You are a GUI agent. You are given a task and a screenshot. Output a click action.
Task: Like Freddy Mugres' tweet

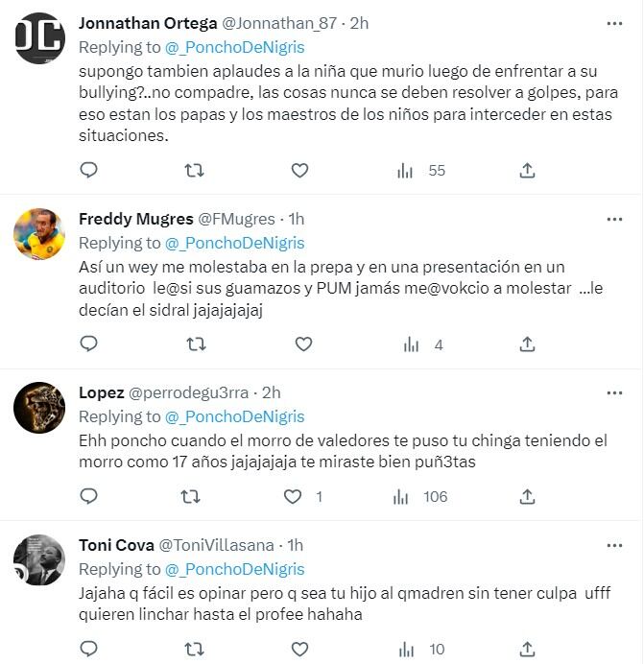(x=303, y=344)
